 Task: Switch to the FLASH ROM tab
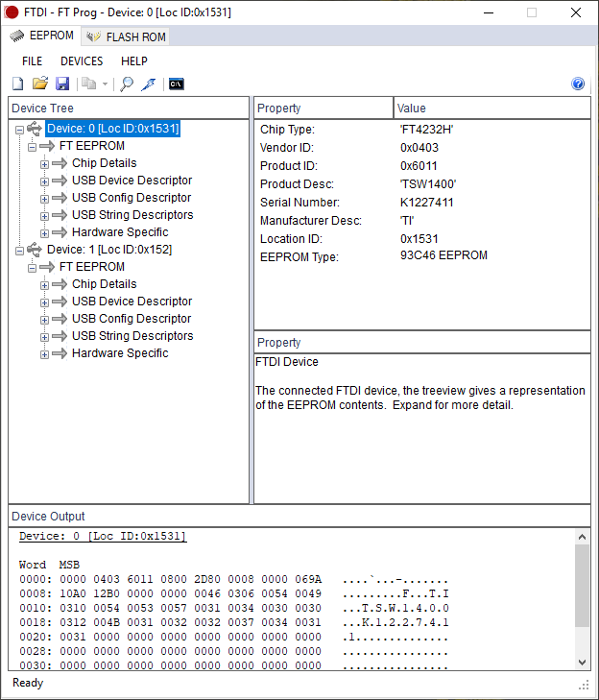[126, 36]
